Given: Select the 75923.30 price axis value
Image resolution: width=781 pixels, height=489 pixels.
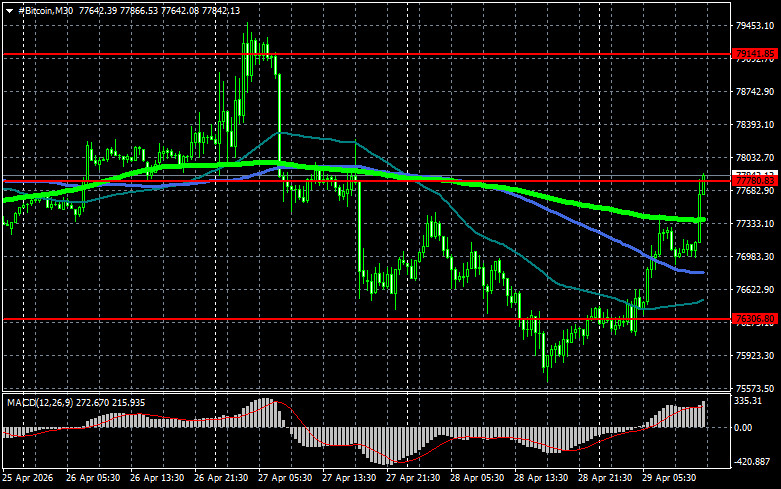Looking at the screenshot, I should (755, 356).
